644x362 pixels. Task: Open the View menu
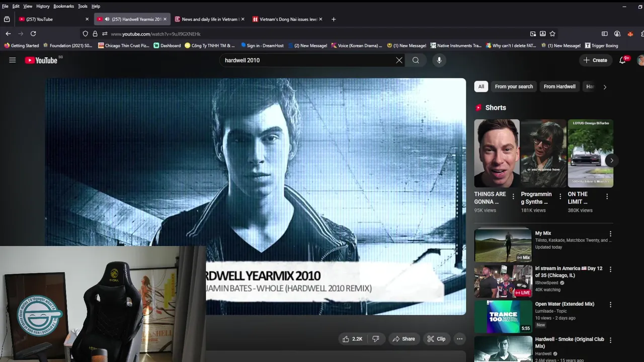click(x=28, y=6)
